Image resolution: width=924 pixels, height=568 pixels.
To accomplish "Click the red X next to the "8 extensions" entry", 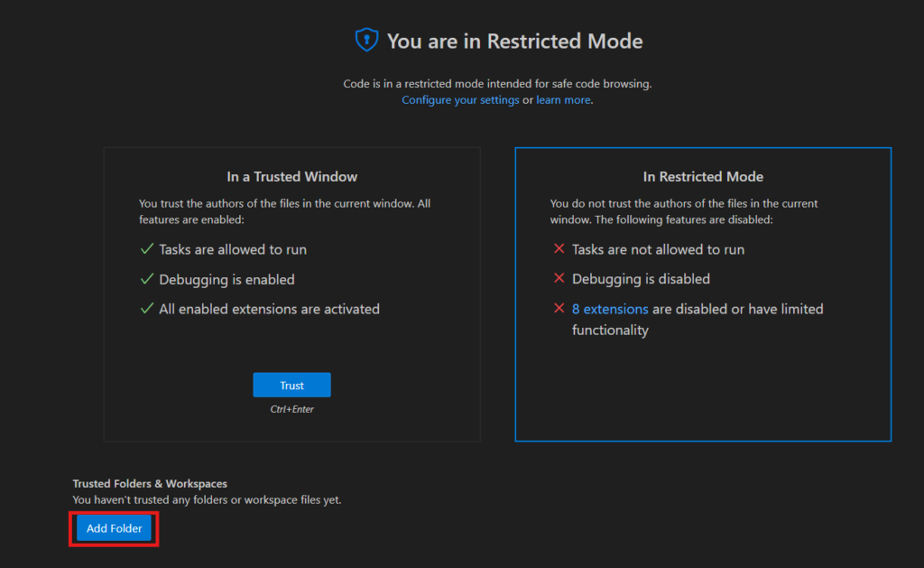I will point(558,309).
